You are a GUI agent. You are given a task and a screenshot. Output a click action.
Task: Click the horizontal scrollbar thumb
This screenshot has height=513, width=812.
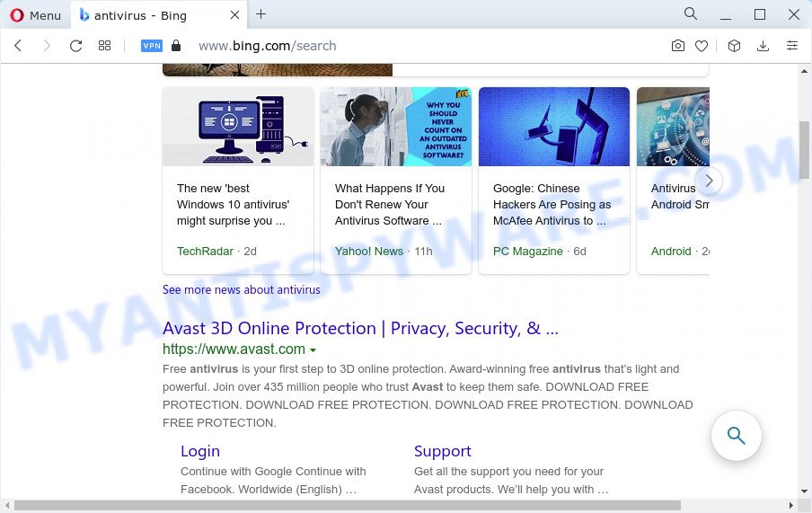click(x=347, y=505)
